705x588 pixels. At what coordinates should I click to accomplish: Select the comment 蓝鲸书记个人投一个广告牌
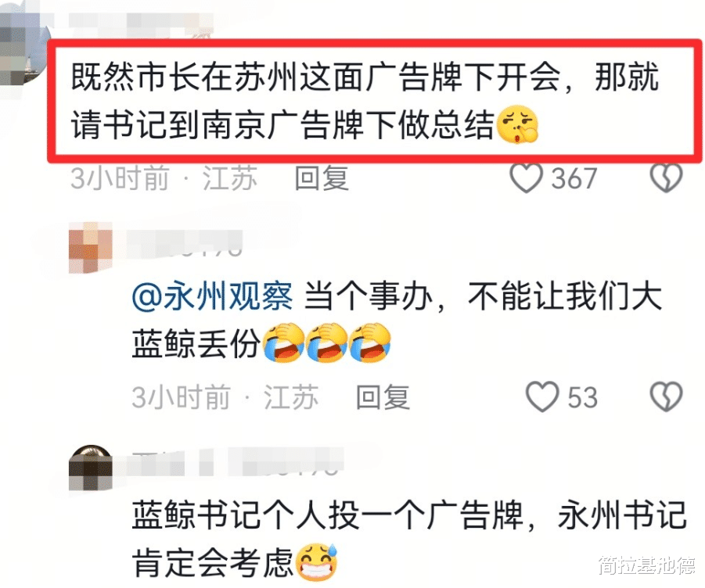[409, 539]
